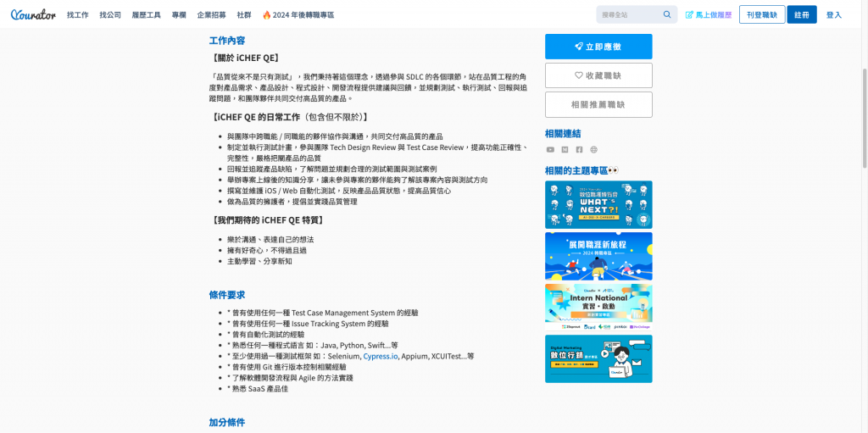Open the YouTube related link icon
The width and height of the screenshot is (868, 433).
click(x=550, y=149)
